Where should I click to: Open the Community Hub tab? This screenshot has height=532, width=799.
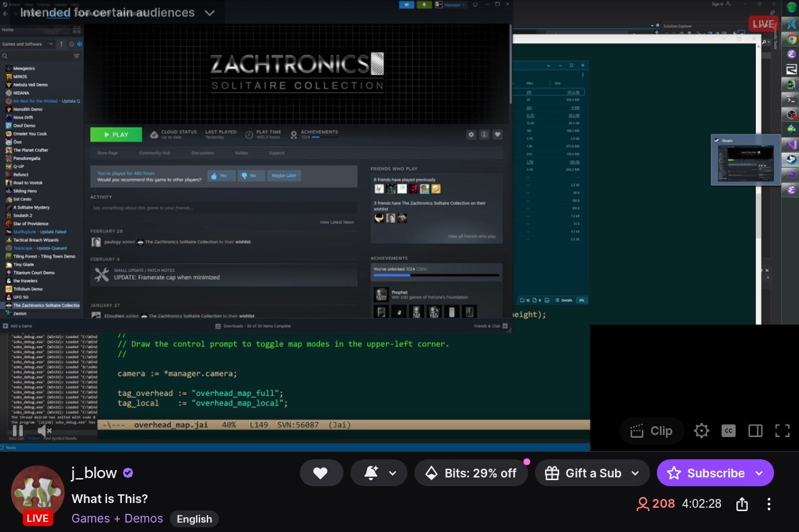154,153
